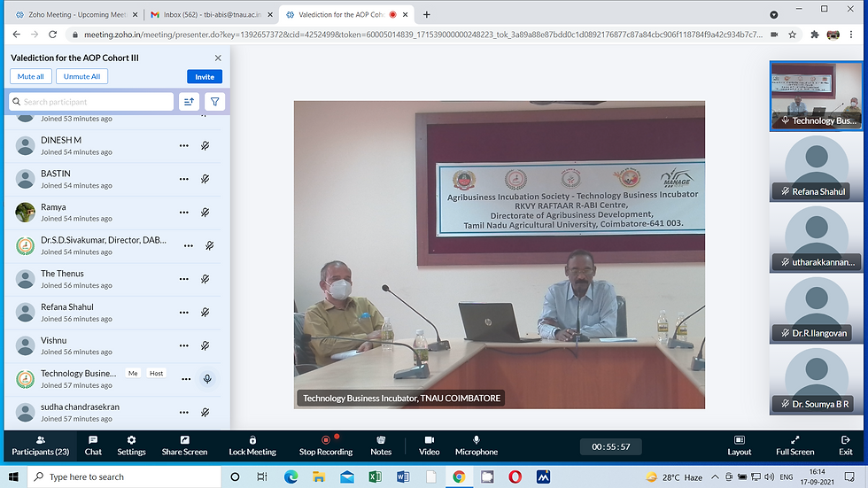Switch to Full Screen view
Image resolution: width=868 pixels, height=488 pixels.
coord(795,446)
